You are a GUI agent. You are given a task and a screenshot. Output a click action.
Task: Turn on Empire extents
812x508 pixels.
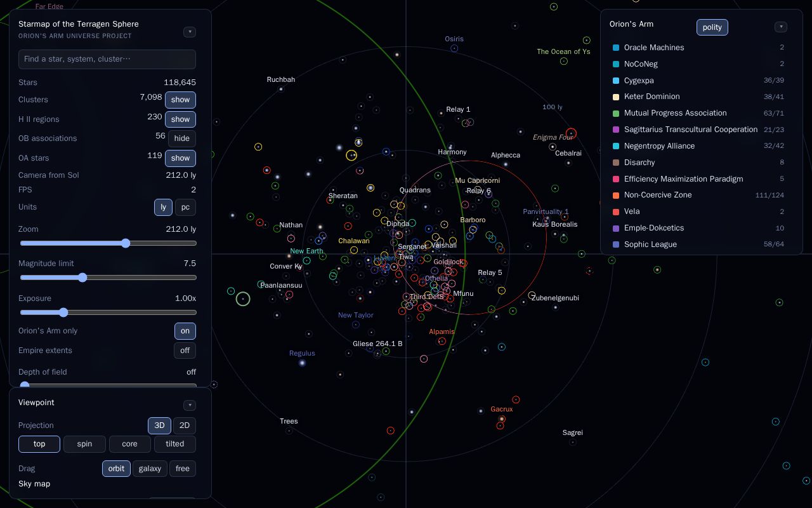(185, 351)
